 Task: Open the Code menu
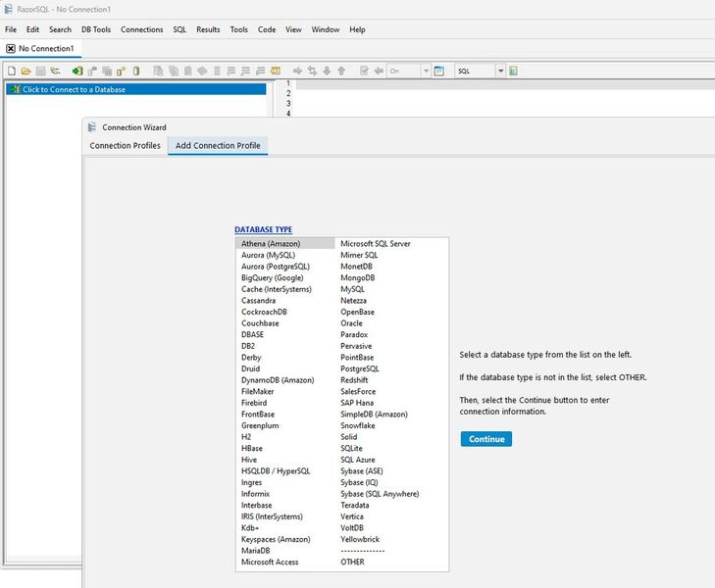pyautogui.click(x=267, y=29)
